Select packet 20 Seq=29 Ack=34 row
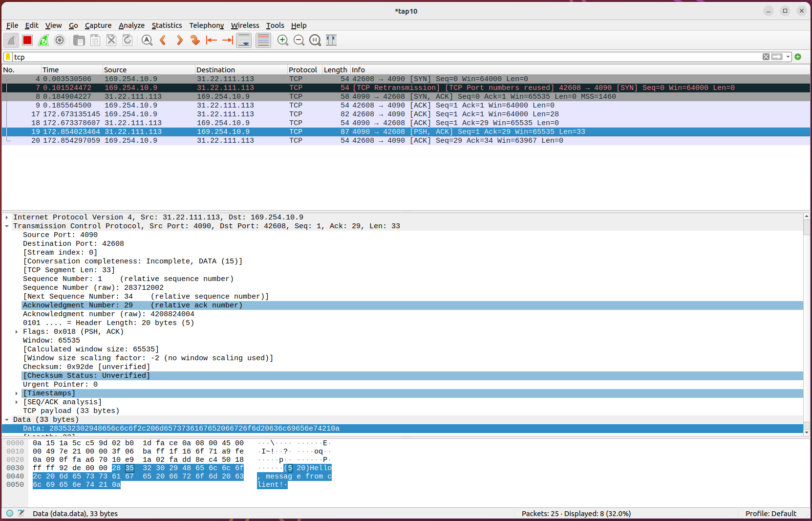This screenshot has height=521, width=812. pos(406,140)
